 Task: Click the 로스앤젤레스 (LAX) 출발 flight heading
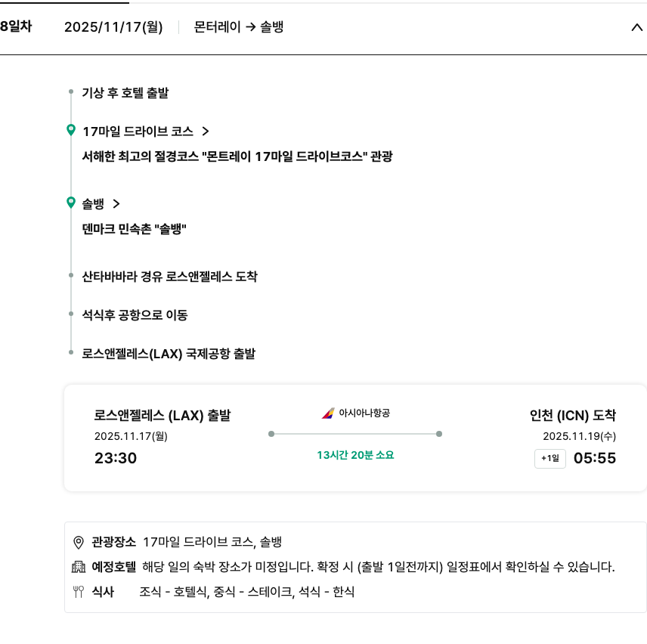pyautogui.click(x=163, y=415)
